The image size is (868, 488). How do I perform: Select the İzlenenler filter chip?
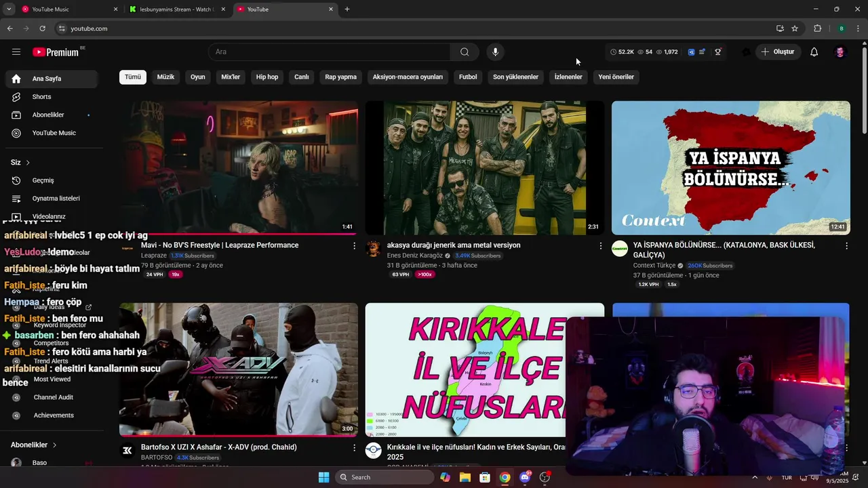tap(568, 77)
